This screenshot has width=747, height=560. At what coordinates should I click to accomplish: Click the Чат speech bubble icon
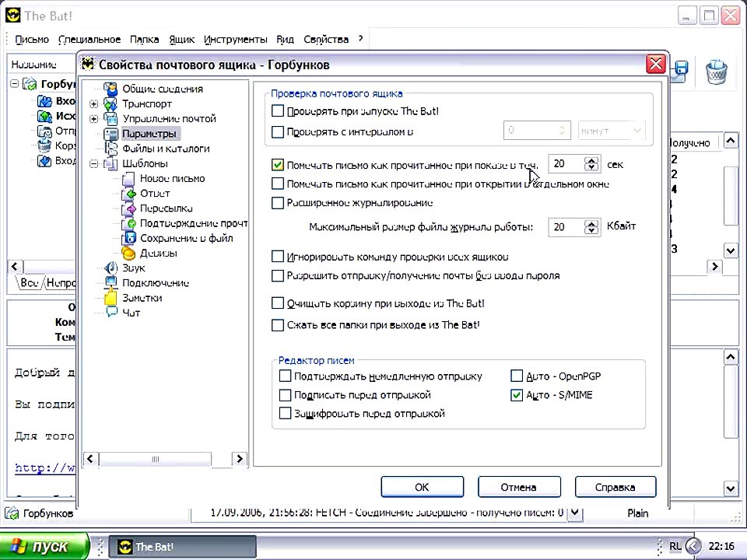111,313
